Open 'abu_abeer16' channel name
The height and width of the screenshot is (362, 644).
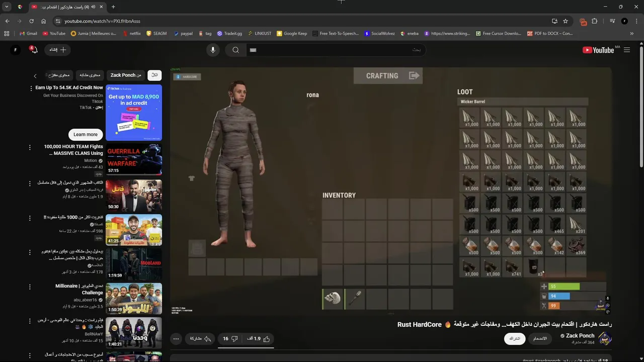pyautogui.click(x=85, y=300)
